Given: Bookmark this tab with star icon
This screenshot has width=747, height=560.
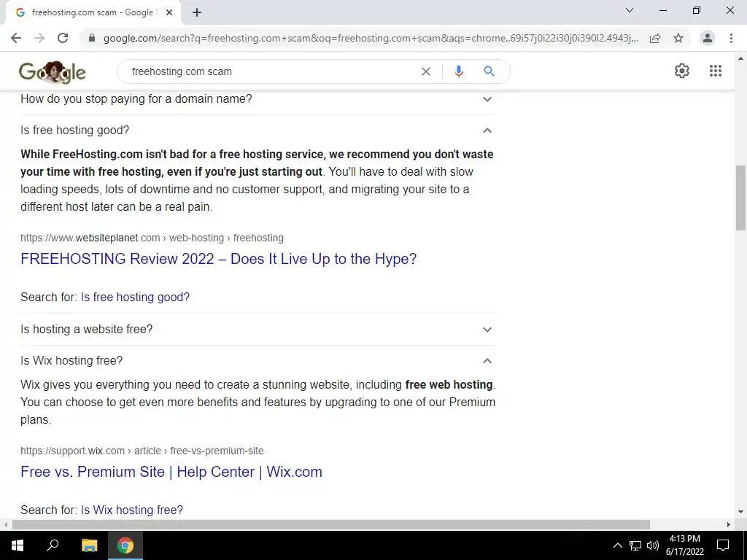Looking at the screenshot, I should 678,38.
